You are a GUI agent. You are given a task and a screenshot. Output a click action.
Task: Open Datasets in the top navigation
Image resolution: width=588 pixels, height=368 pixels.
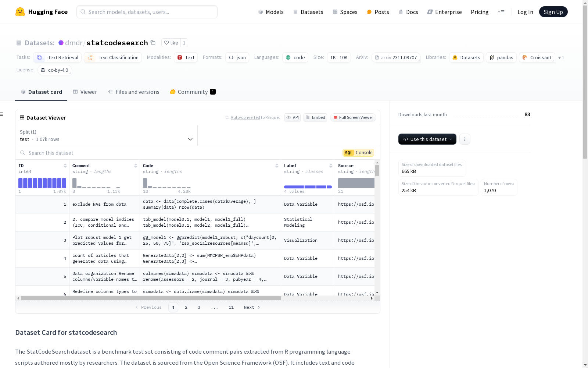tap(308, 12)
